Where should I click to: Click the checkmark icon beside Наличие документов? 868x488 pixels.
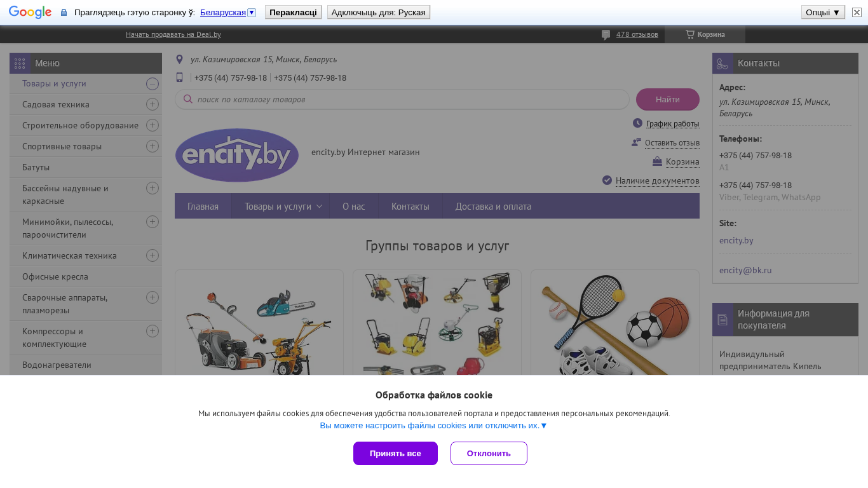coord(607,180)
